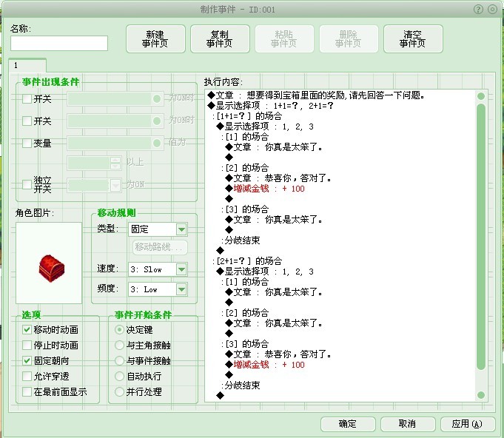
Task: Click 新建事件页 button
Action: click(155, 39)
